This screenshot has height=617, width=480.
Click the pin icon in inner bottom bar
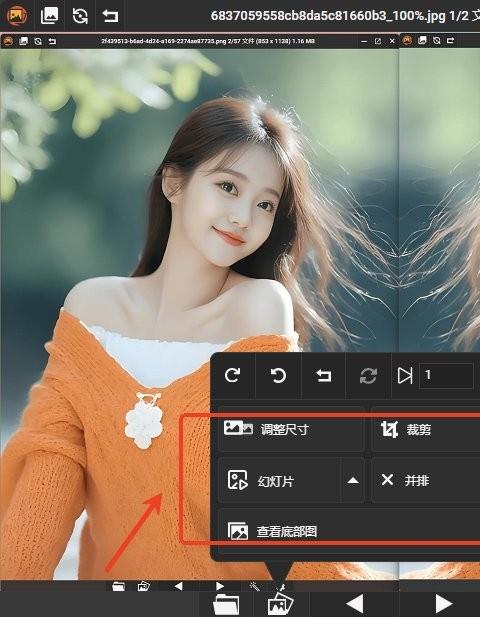[x=282, y=588]
